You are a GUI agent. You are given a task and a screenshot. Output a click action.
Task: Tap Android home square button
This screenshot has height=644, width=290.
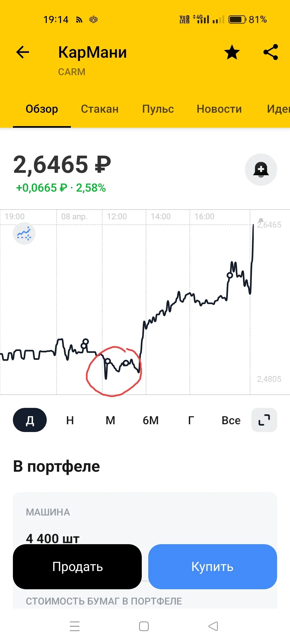point(144,626)
